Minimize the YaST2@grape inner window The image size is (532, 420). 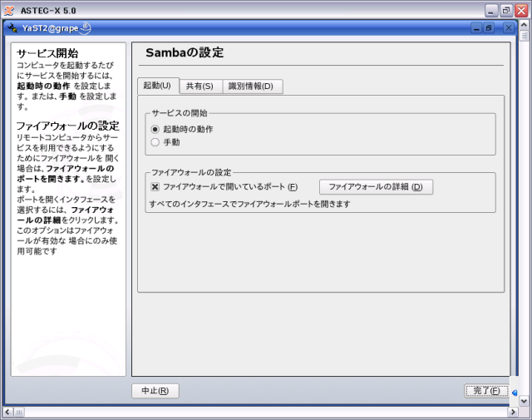(477, 28)
